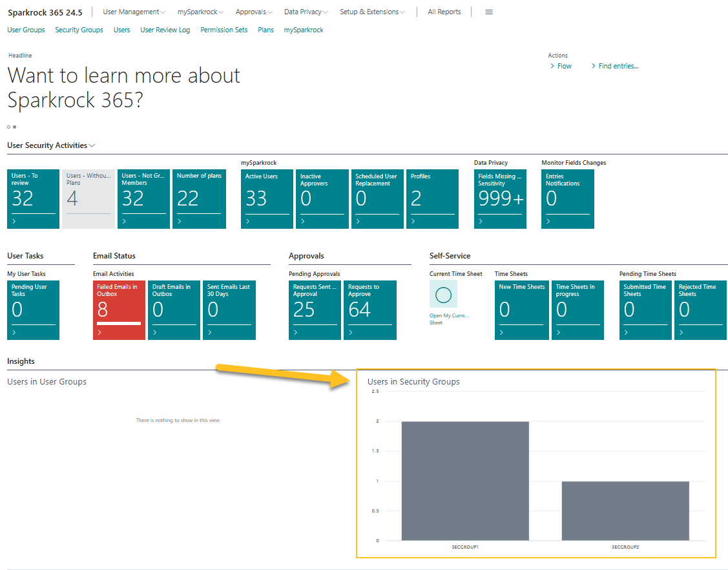Click the SECGROUP1 bar in the chart

(464, 481)
